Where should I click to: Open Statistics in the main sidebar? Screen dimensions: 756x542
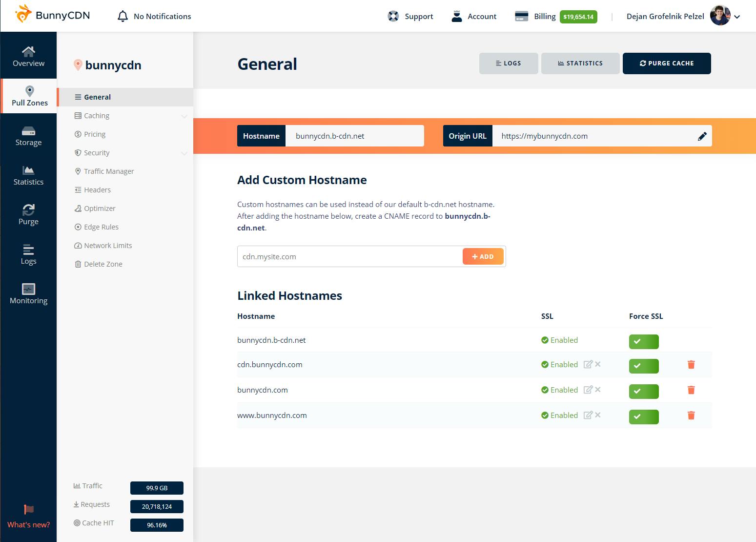[x=28, y=175]
